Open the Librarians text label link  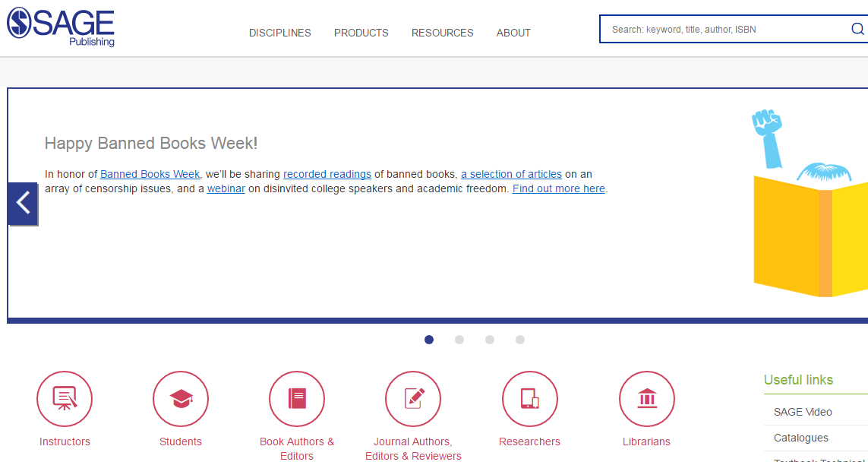[646, 441]
